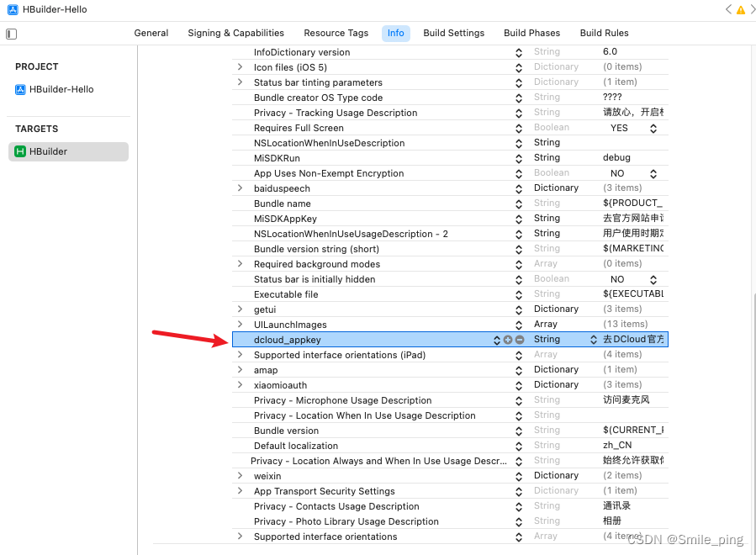Open the Build Rules tab
Viewport: 756px width, 555px height.
point(604,33)
